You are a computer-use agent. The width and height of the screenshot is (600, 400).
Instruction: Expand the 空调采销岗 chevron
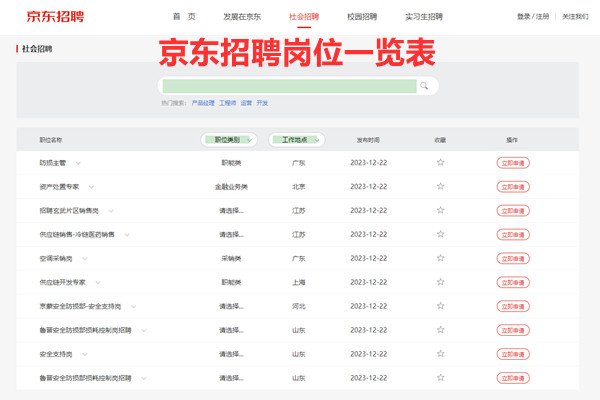pyautogui.click(x=85, y=259)
